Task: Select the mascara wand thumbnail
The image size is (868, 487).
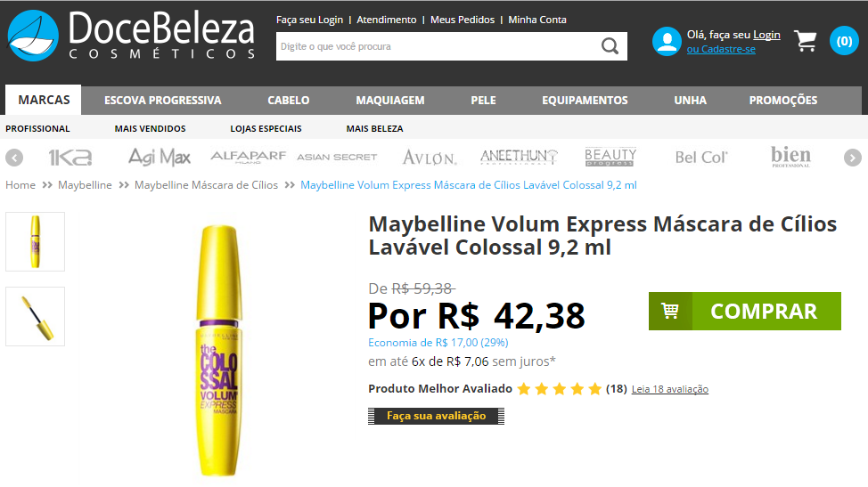Action: point(36,316)
